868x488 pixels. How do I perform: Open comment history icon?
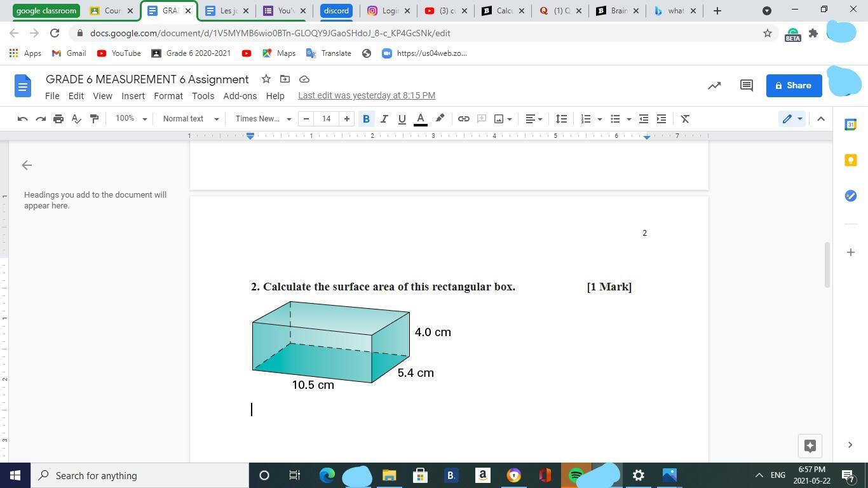point(747,85)
